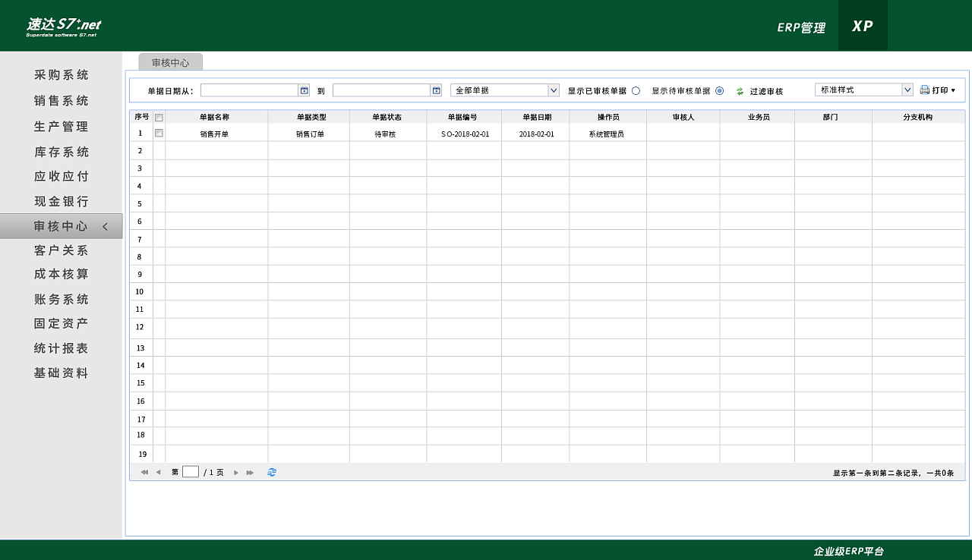The image size is (972, 560).
Task: Select the 显示已审核单据 radio button
Action: pos(636,90)
